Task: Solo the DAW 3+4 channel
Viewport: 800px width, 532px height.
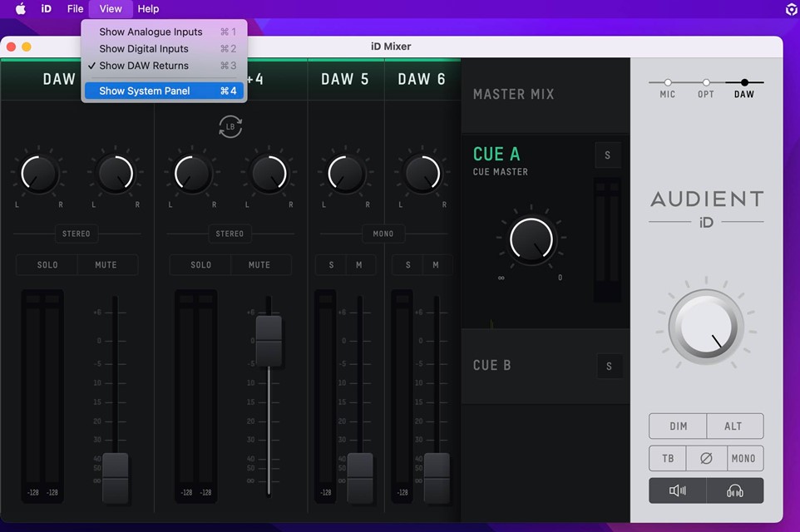Action: click(200, 264)
